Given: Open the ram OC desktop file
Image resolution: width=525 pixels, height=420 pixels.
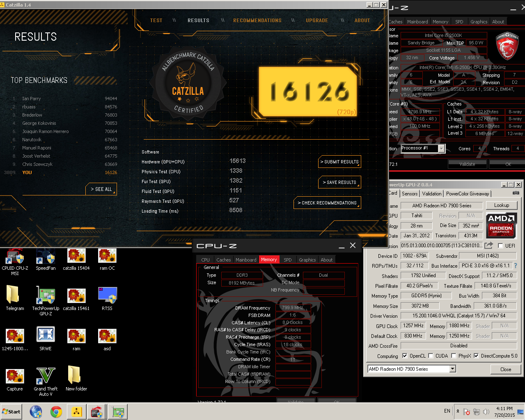Looking at the screenshot, I should coord(107,259).
